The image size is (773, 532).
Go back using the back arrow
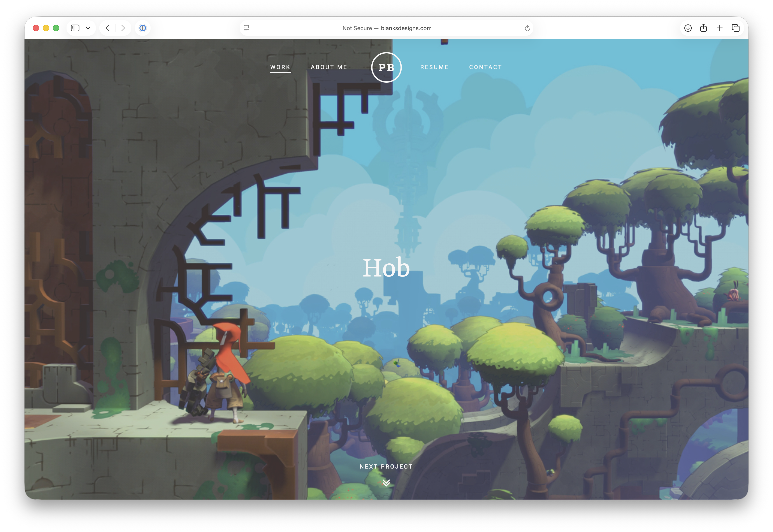(x=107, y=28)
